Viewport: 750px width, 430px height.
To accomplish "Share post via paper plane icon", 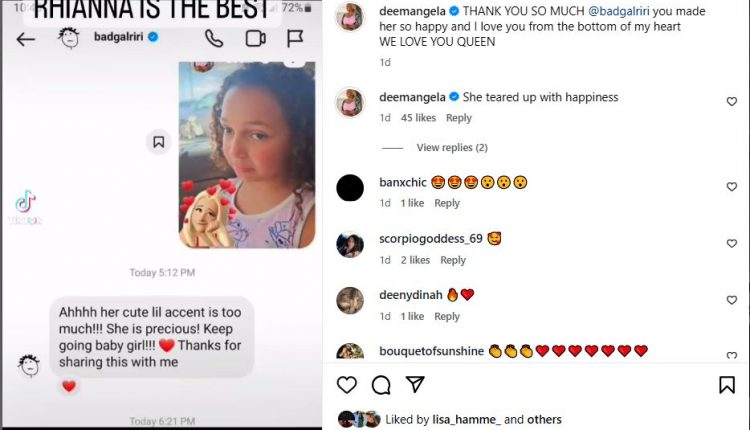I will [415, 384].
